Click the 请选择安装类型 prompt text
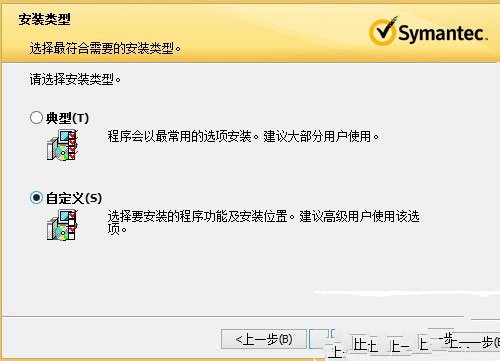The height and width of the screenshot is (361, 500). click(75, 79)
